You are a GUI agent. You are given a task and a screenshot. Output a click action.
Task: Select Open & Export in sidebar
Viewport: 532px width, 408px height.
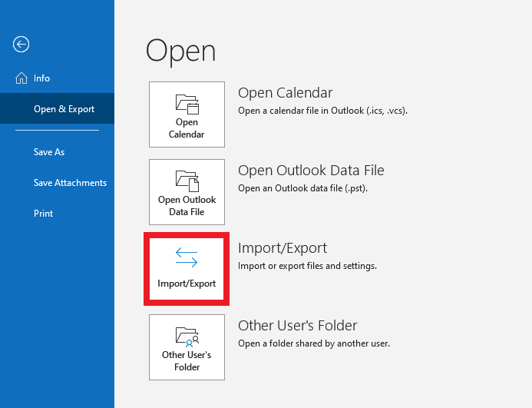point(57,108)
